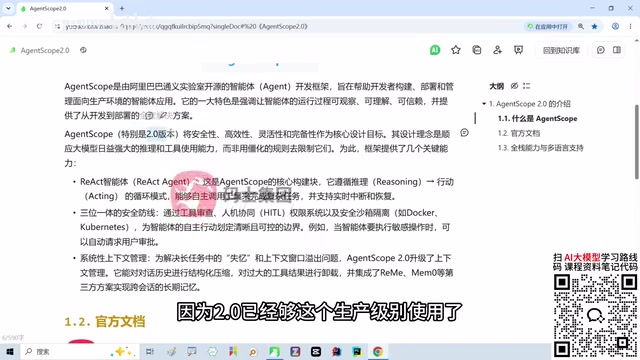The height and width of the screenshot is (360, 640).
Task: Jump to outline item '1.2. 官方文档'
Action: [x=519, y=133]
